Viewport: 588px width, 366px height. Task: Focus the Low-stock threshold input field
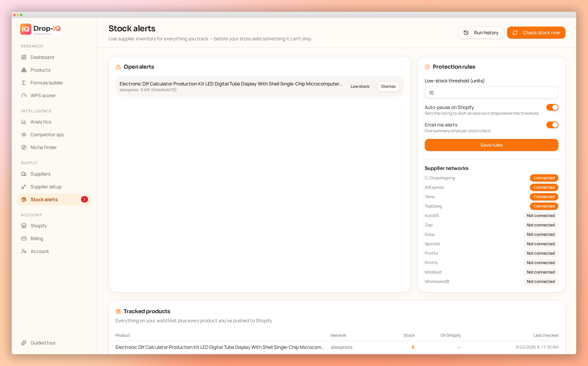click(x=491, y=93)
